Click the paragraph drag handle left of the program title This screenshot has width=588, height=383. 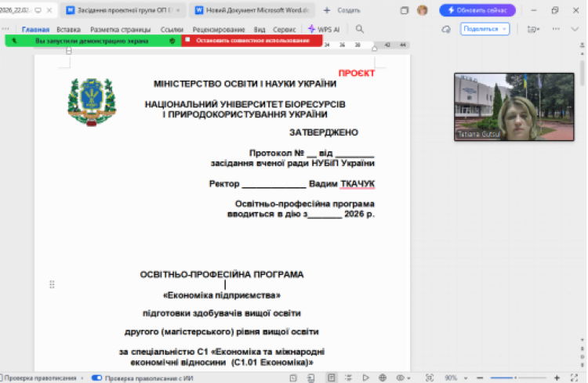(x=52, y=284)
